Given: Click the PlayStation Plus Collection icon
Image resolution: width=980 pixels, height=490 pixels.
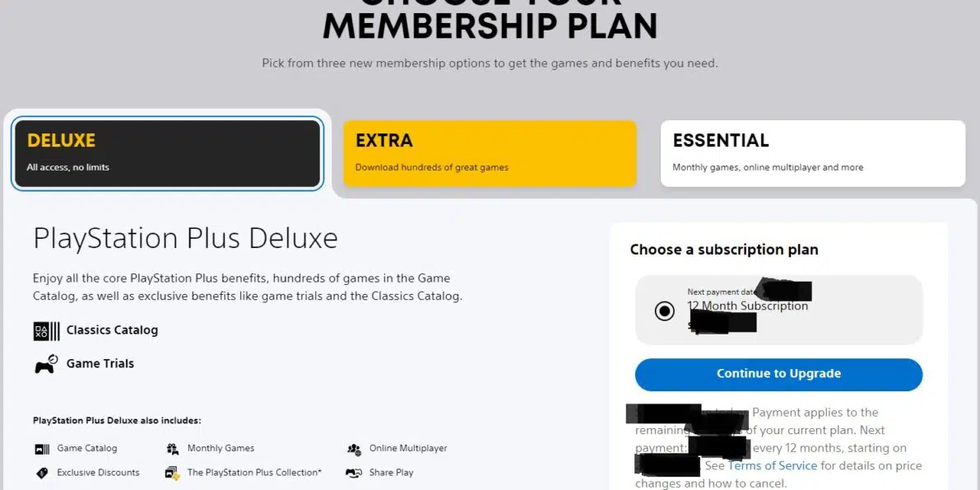Looking at the screenshot, I should [173, 473].
